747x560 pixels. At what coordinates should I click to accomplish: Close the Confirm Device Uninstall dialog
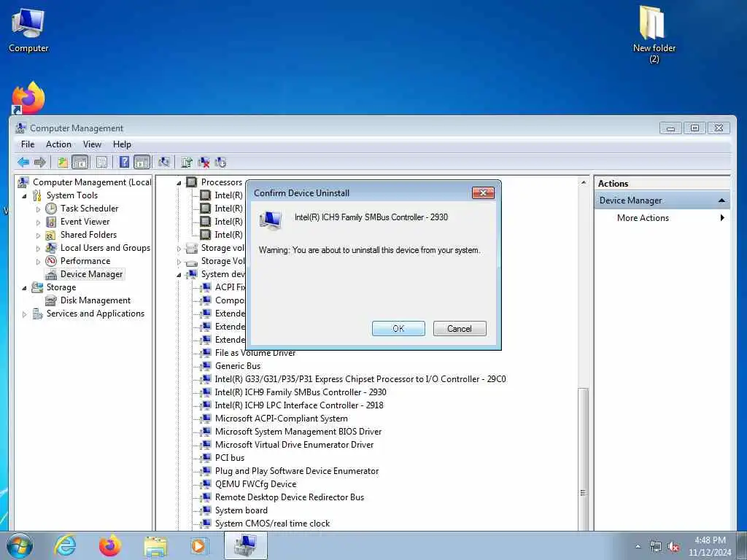pyautogui.click(x=483, y=192)
